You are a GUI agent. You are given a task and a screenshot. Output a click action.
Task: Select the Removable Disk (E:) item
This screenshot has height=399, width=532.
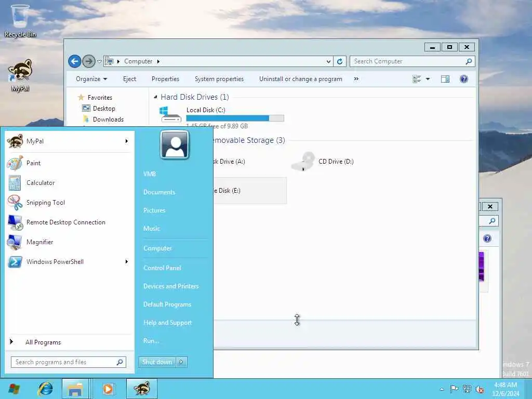[250, 191]
